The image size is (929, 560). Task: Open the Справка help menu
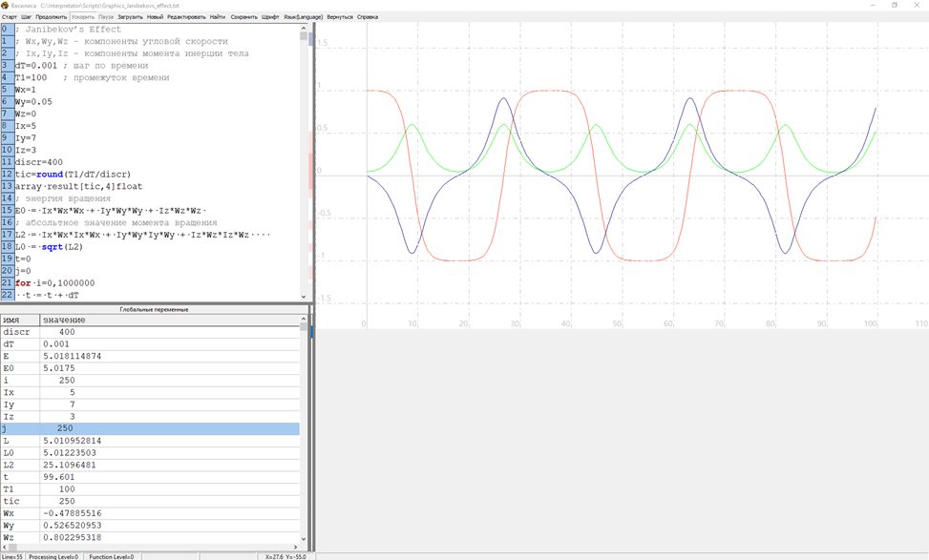(x=368, y=17)
